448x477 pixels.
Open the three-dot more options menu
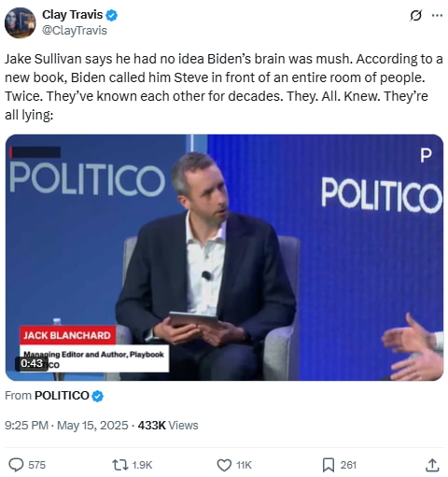pyautogui.click(x=437, y=15)
